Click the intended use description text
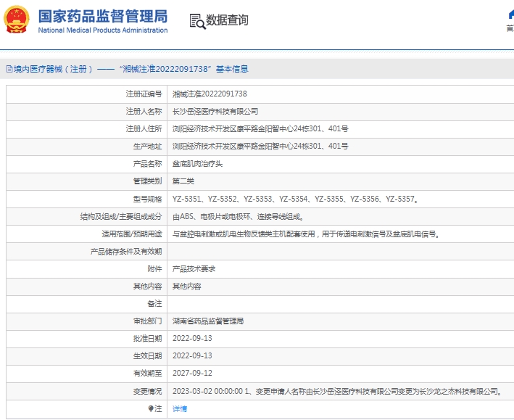The width and height of the screenshot is (514, 420). tap(306, 234)
